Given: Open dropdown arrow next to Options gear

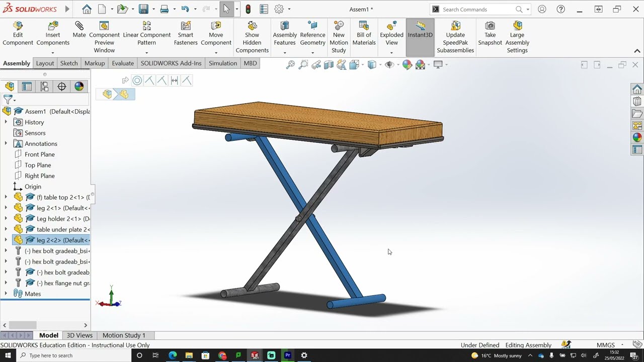Looking at the screenshot, I should coord(289,9).
